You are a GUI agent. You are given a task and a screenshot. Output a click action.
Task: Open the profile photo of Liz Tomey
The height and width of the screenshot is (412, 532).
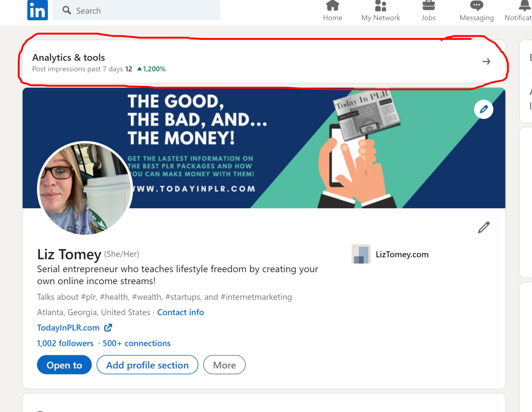tap(85, 188)
